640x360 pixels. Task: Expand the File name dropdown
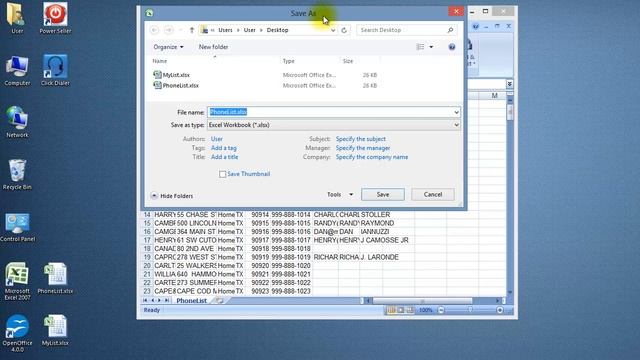[456, 112]
